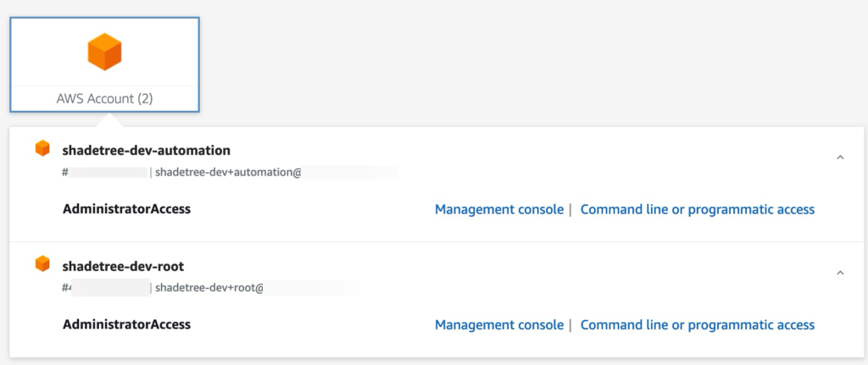868x365 pixels.
Task: Click the account number under shadetree-dev-automation
Action: 106,173
